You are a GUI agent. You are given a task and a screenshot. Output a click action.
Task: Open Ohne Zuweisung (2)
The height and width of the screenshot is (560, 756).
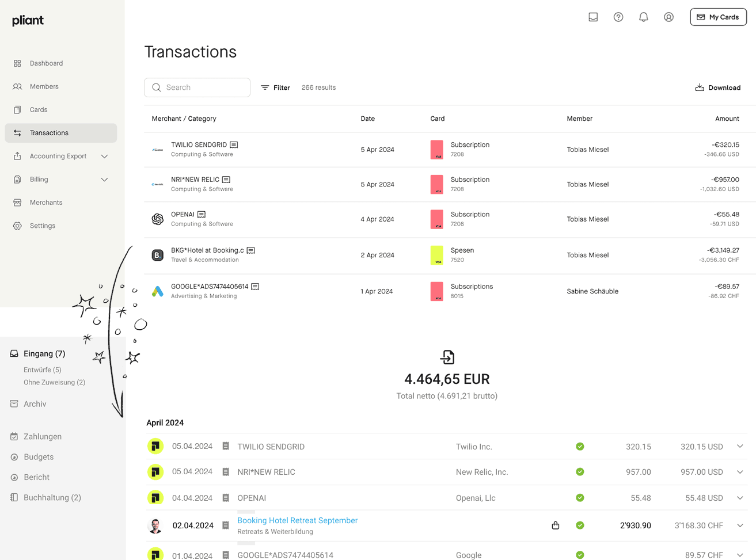(x=54, y=382)
